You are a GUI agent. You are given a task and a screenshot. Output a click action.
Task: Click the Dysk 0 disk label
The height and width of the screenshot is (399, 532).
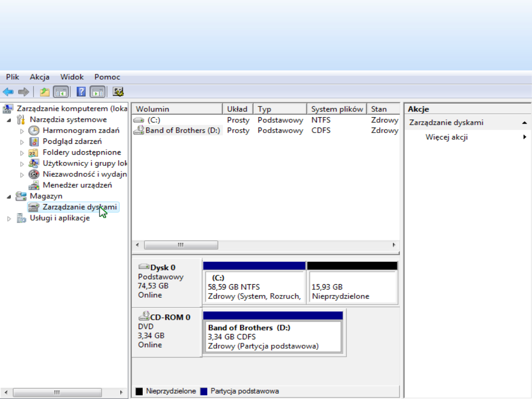[x=163, y=267]
